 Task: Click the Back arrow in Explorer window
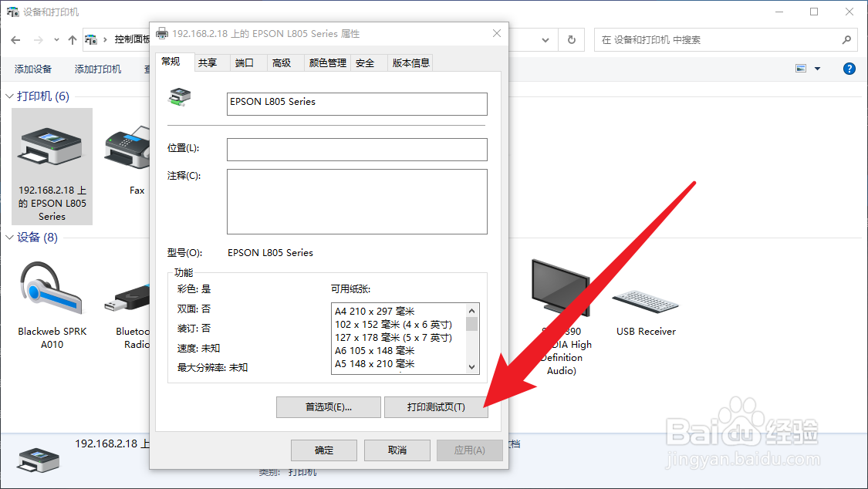(x=15, y=40)
